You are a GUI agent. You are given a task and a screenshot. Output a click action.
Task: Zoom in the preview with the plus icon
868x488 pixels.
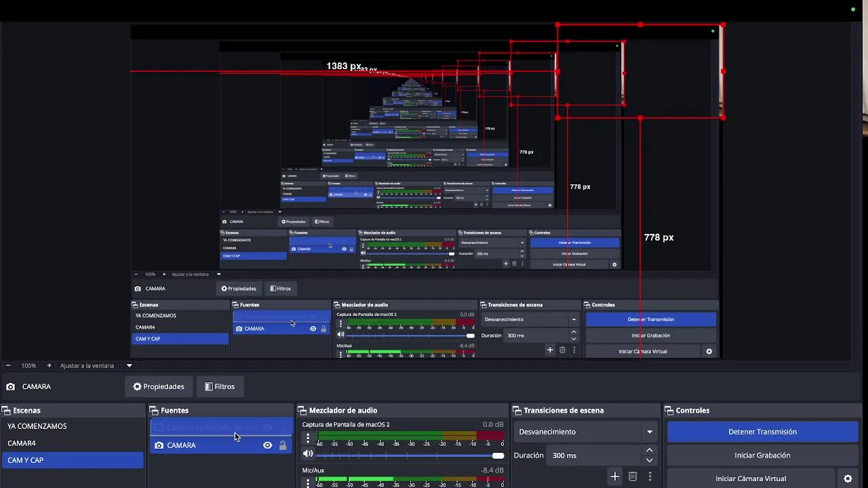click(x=49, y=365)
